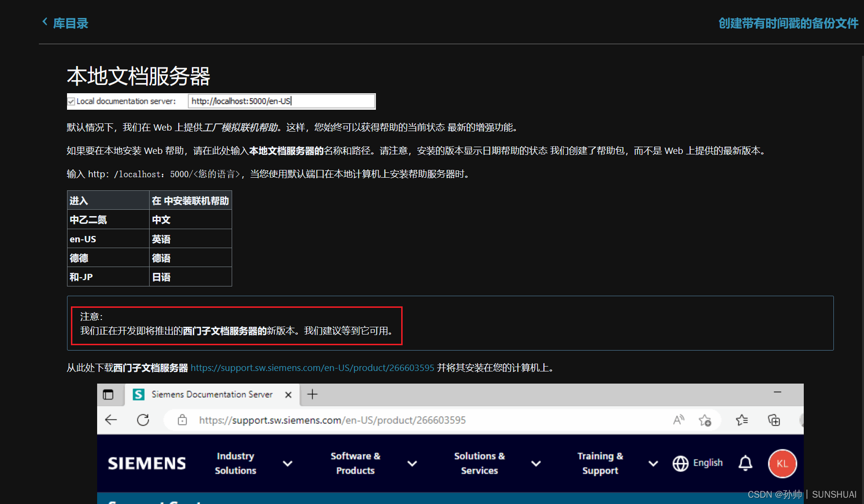
Task: Select the 德语 table cell
Action: click(190, 258)
